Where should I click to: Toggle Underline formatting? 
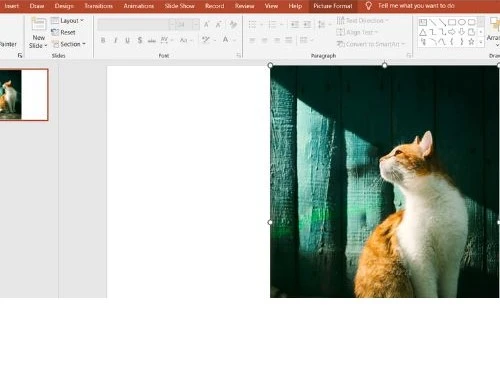(x=127, y=40)
